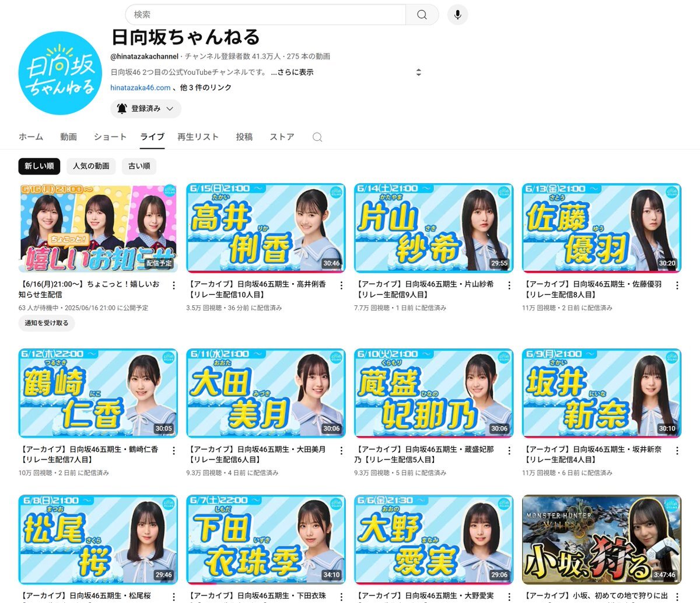Switch to the ホーム tab
Viewport: 700px width, 603px height.
31,137
